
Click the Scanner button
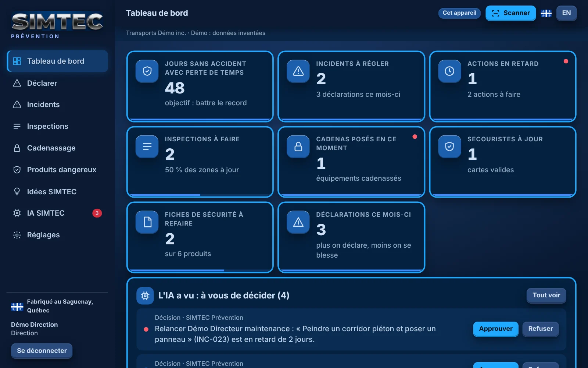point(510,13)
